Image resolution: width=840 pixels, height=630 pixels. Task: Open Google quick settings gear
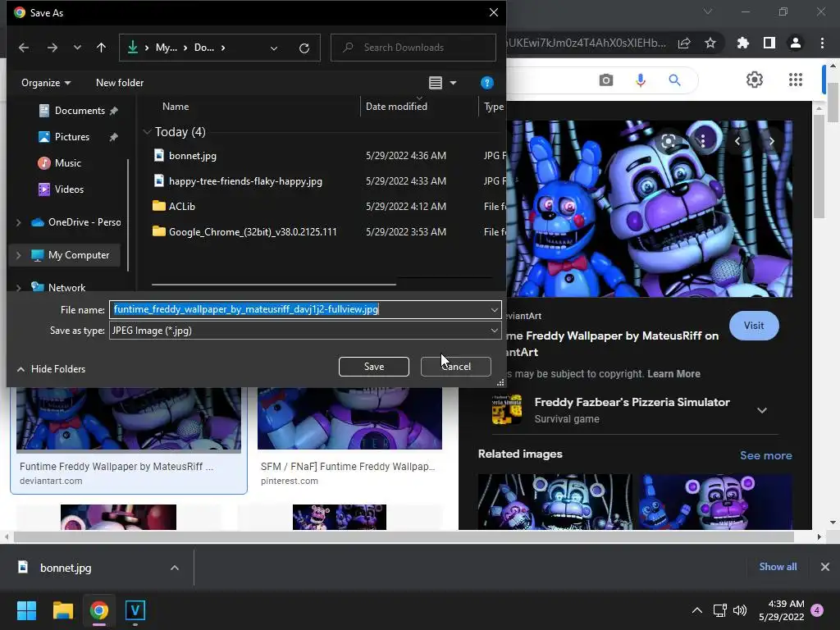(755, 80)
